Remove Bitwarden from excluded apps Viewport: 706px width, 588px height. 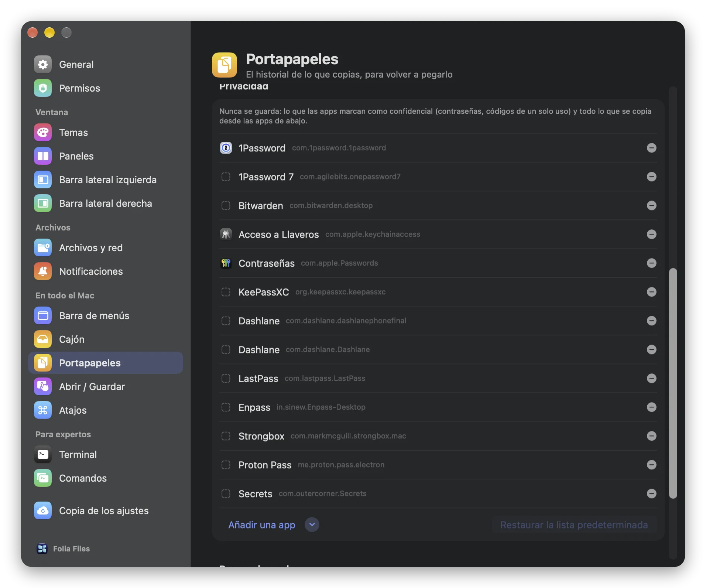click(652, 206)
